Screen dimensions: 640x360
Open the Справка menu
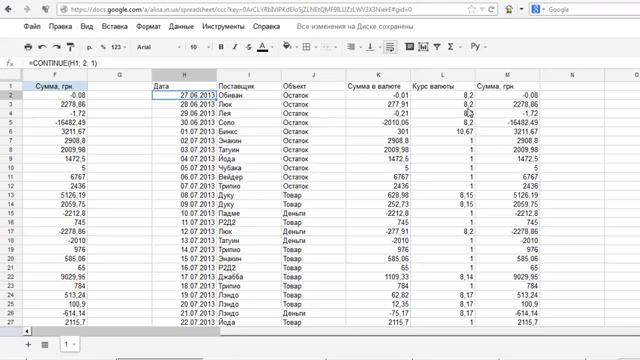click(x=266, y=27)
